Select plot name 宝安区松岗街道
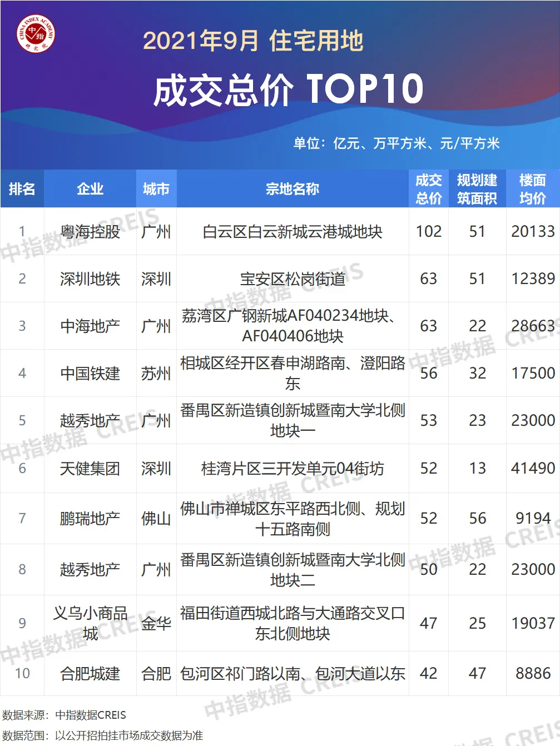Image resolution: width=560 pixels, height=746 pixels. (x=293, y=279)
